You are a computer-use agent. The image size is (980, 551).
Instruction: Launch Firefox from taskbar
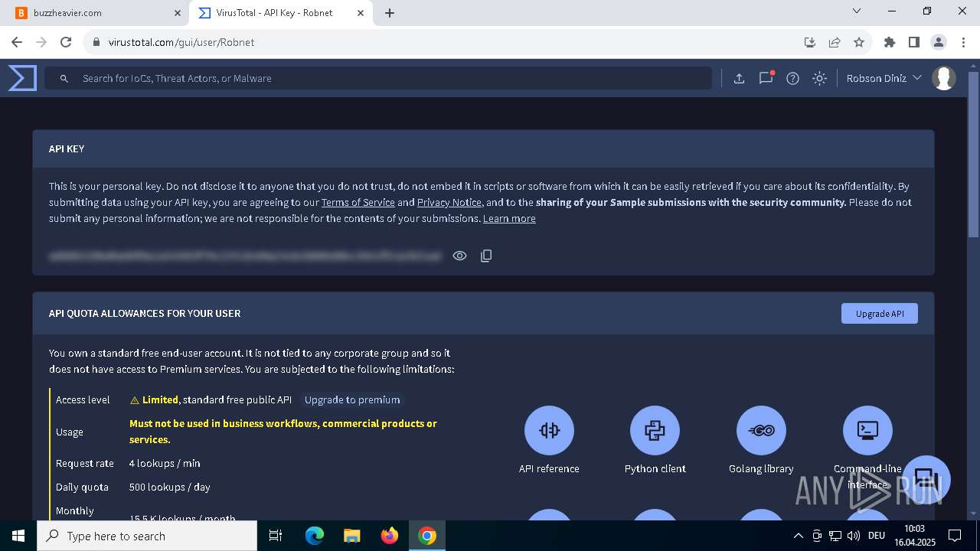pyautogui.click(x=390, y=536)
